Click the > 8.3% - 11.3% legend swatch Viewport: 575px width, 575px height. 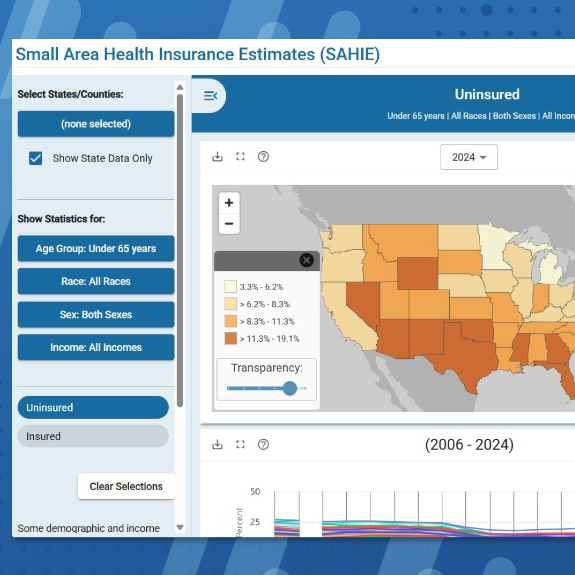coord(230,321)
